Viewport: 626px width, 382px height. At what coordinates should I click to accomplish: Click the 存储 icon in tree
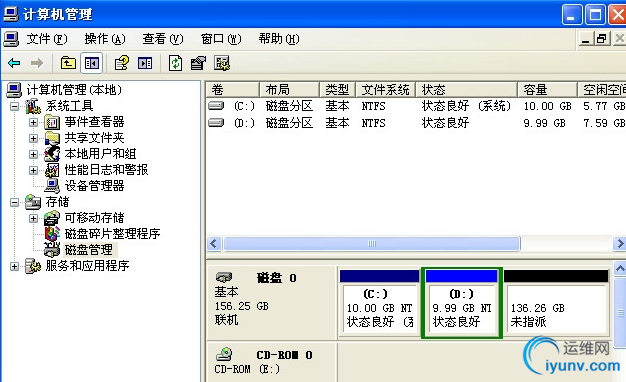point(33,202)
